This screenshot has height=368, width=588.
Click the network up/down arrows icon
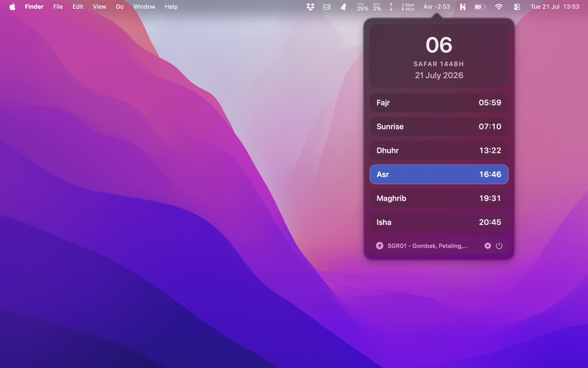[391, 7]
